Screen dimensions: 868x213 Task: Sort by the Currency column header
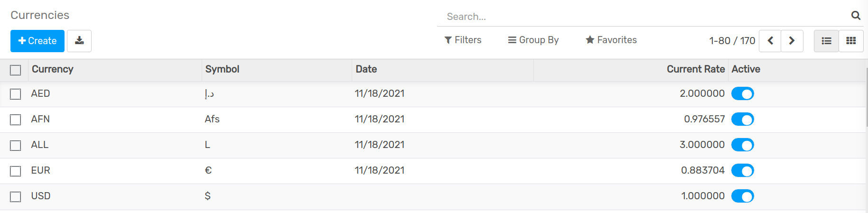point(53,69)
